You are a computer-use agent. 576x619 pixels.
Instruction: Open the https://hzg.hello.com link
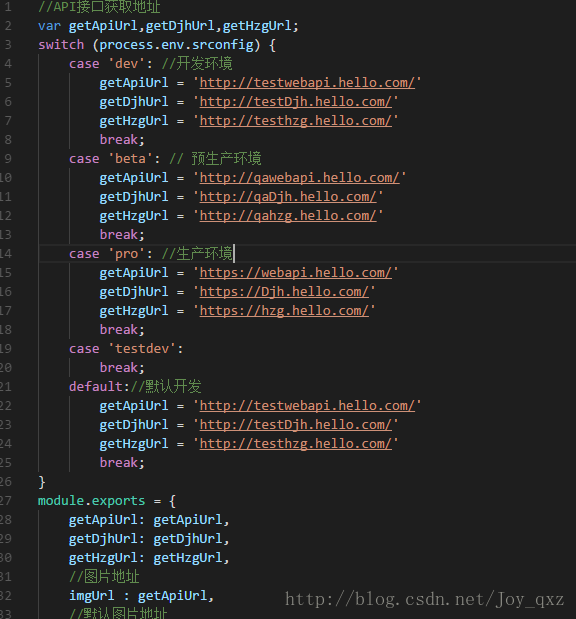coord(284,311)
